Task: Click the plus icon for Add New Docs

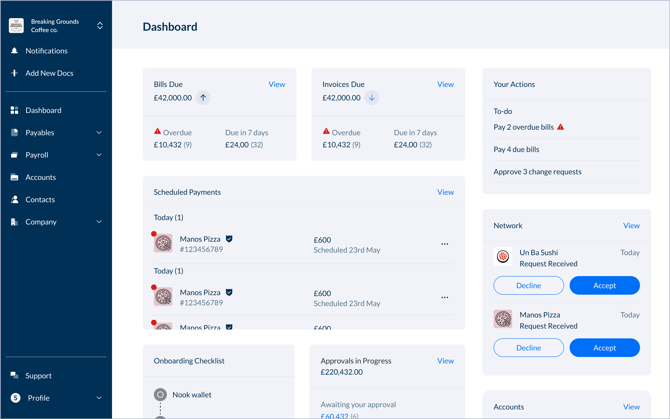Action: (15, 73)
